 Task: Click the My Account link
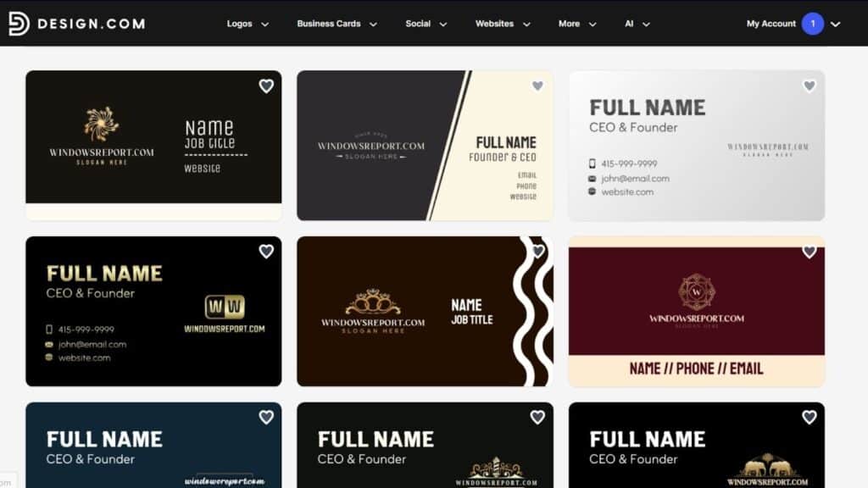point(770,24)
